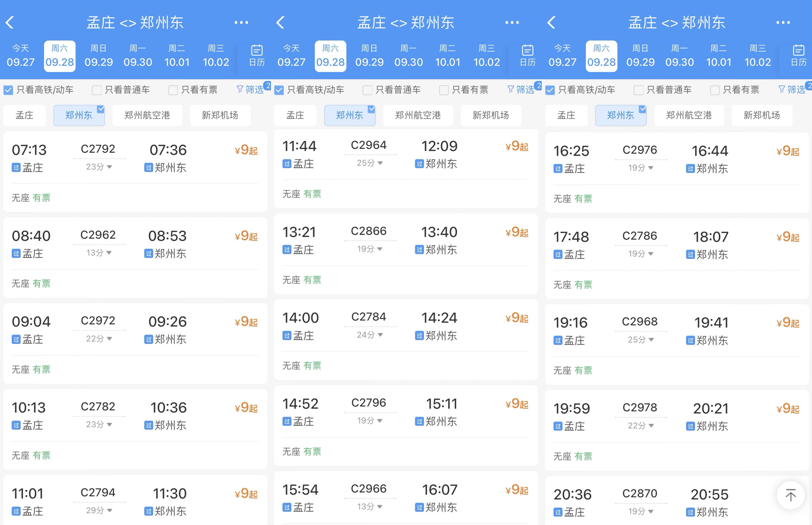Tap 无座 有票 availability on train C2796

(x=302, y=452)
